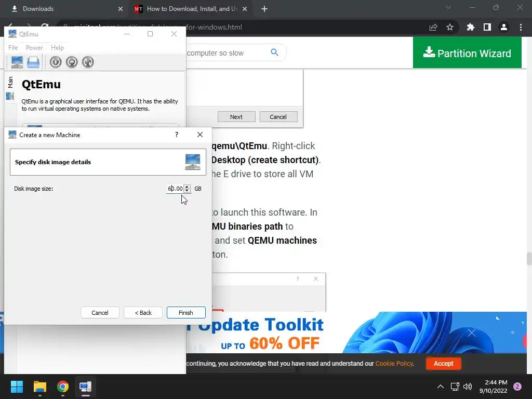This screenshot has width=532, height=399.
Task: Click the pause machine icon in QtEmu toolbar
Action: coord(72,62)
